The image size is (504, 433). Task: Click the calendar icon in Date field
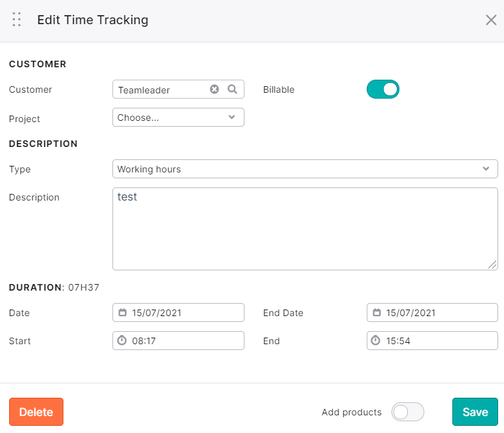tap(122, 312)
